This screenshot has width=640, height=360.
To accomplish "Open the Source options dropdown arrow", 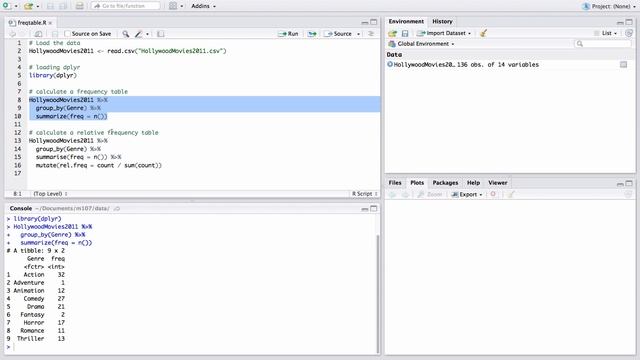I will click(358, 34).
